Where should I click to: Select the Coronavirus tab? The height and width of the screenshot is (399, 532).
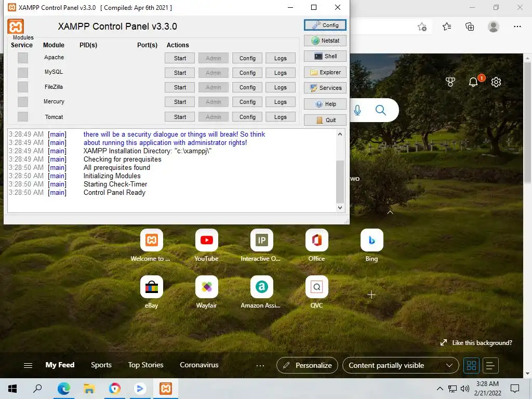click(199, 365)
